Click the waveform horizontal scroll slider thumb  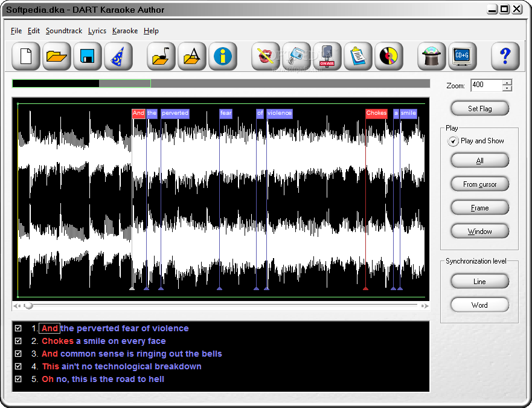coord(28,306)
